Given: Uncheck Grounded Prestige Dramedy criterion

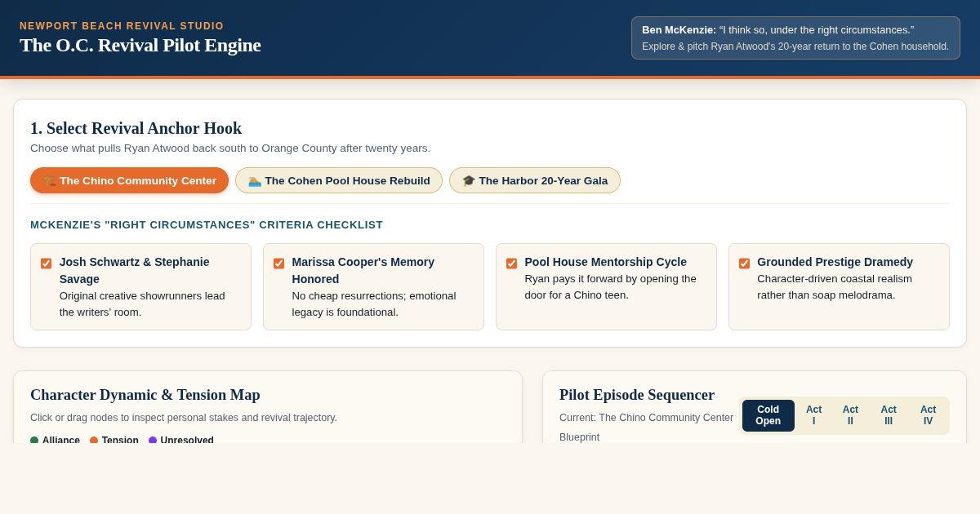Looking at the screenshot, I should (745, 264).
